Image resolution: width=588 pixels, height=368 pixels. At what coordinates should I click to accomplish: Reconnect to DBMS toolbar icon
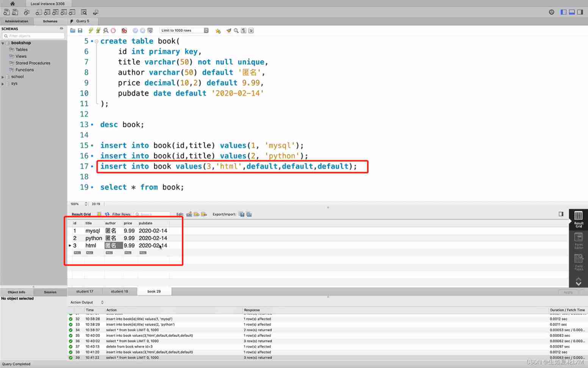tap(95, 12)
